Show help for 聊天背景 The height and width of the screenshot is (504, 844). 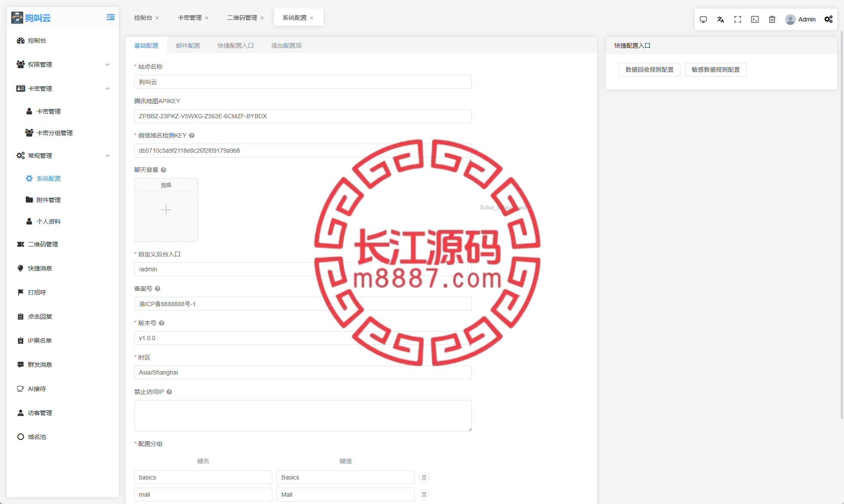[163, 170]
